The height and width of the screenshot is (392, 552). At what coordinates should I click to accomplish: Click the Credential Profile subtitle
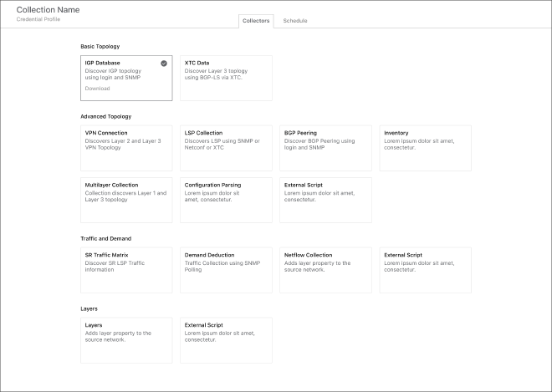pyautogui.click(x=38, y=19)
